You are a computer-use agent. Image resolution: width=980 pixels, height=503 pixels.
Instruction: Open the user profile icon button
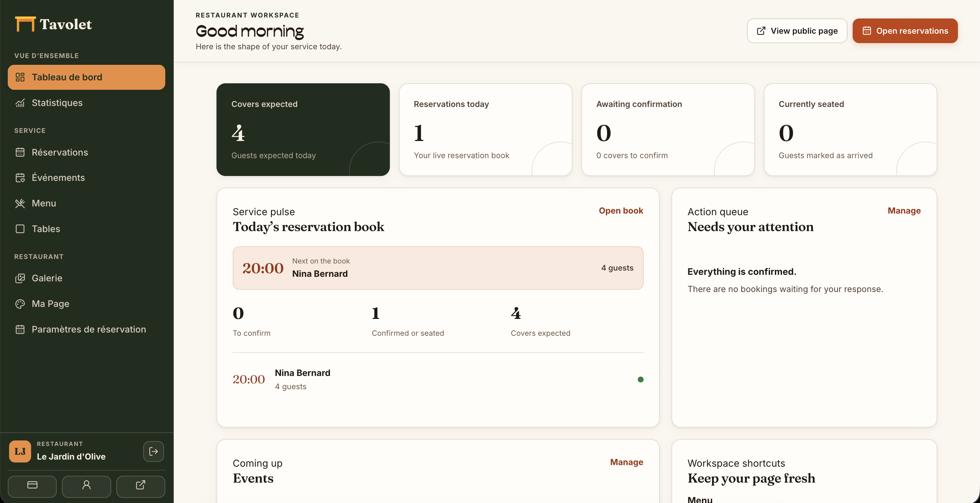[x=86, y=486]
